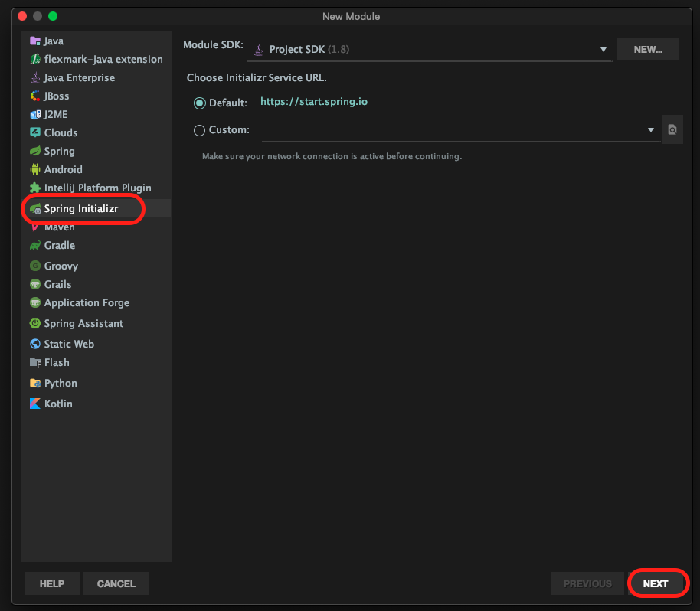Click the browse icon beside Custom URL
The height and width of the screenshot is (611, 700).
[672, 130]
